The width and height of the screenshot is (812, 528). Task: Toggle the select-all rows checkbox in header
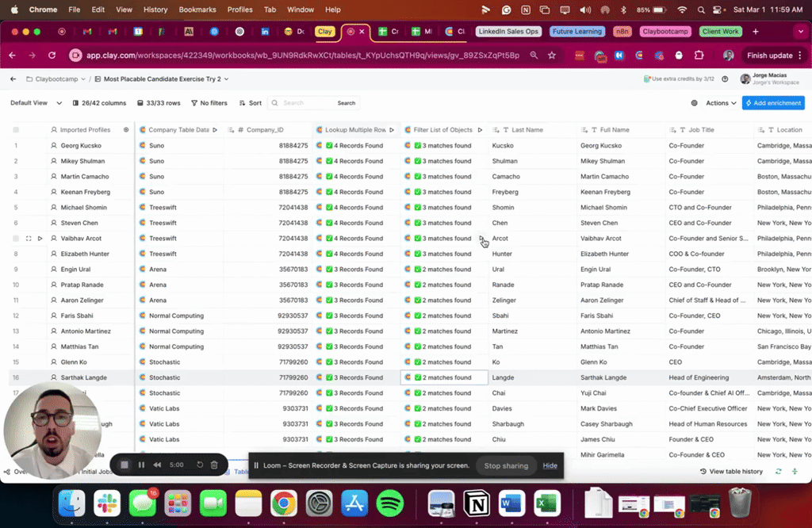(x=16, y=130)
